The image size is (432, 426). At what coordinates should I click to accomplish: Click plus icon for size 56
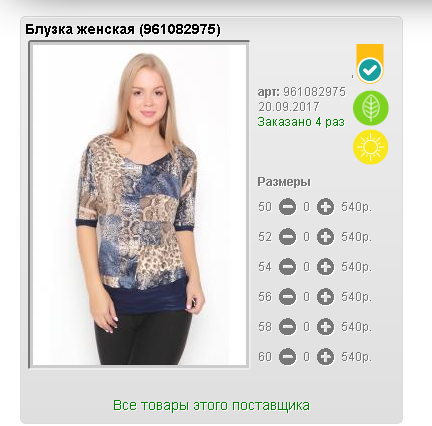[x=325, y=297]
